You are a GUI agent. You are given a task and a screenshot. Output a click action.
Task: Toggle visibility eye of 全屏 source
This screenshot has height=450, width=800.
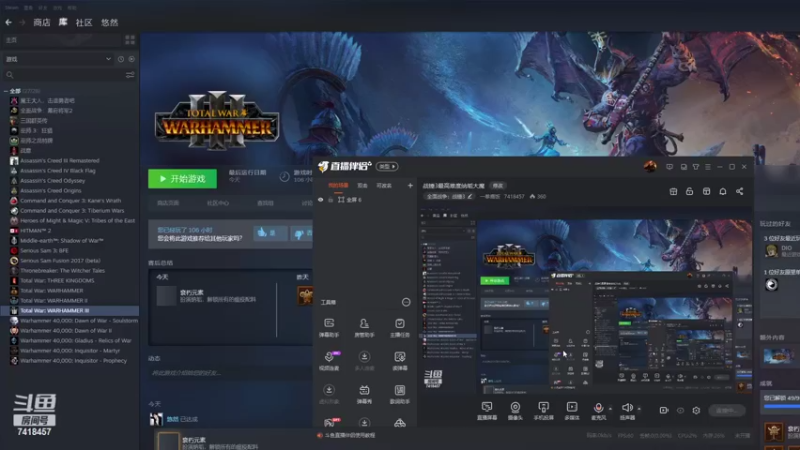320,200
